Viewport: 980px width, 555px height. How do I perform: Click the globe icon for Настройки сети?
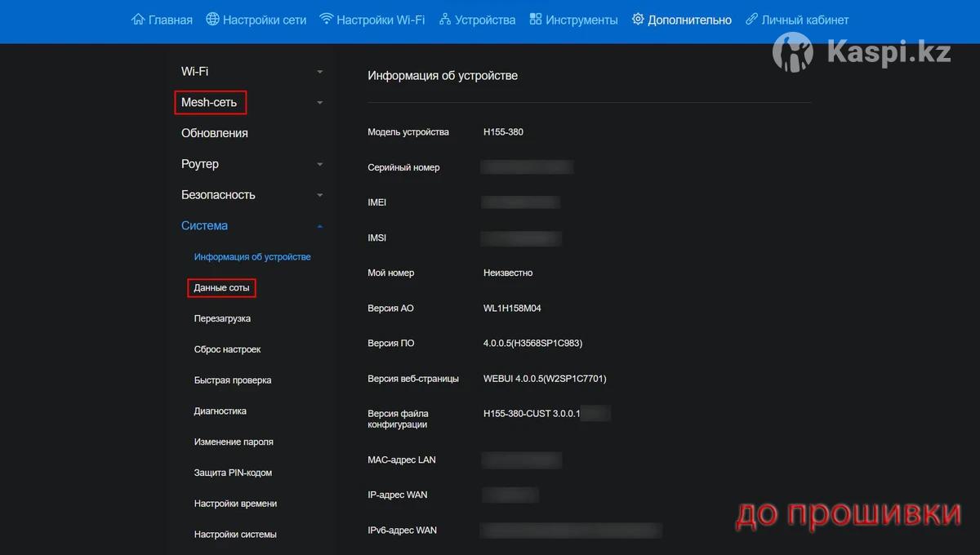point(212,20)
